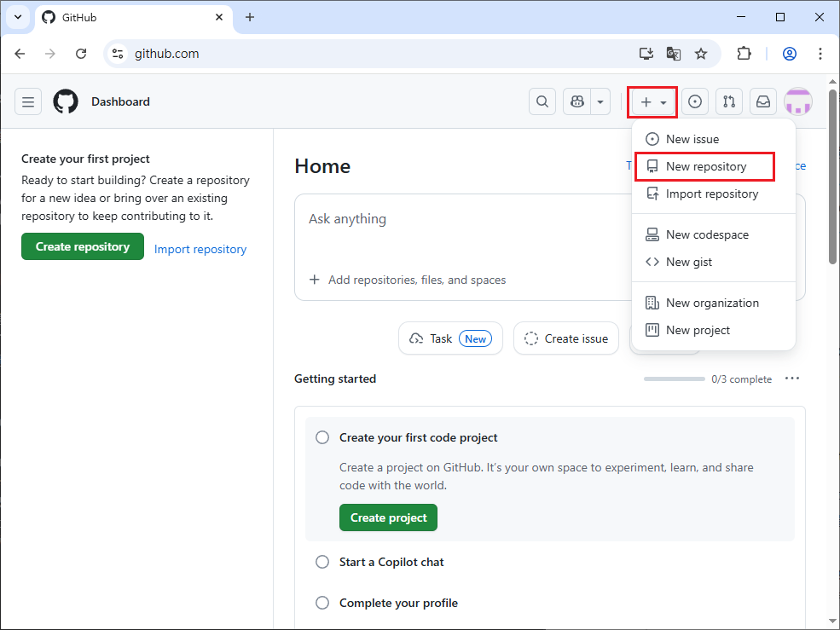840x630 pixels.
Task: Open the hamburger navigation menu
Action: click(28, 102)
